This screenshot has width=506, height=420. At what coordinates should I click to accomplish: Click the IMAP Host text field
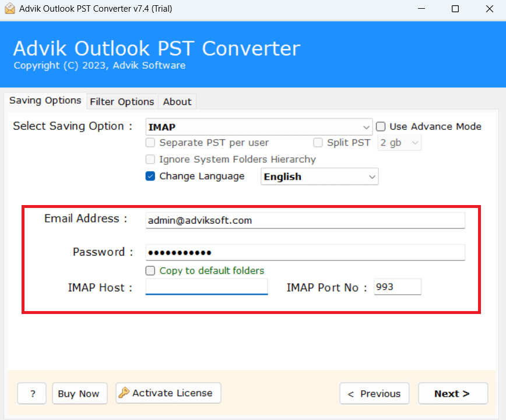coord(206,287)
